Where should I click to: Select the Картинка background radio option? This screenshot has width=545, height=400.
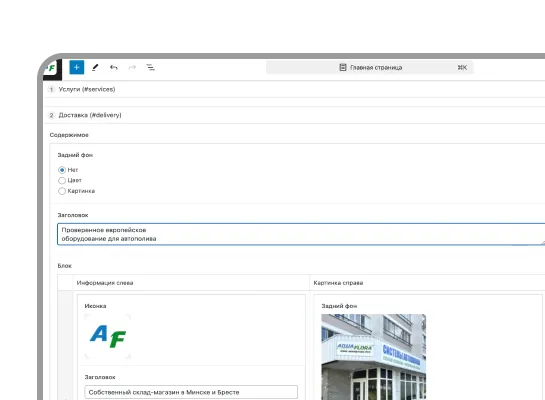[62, 191]
